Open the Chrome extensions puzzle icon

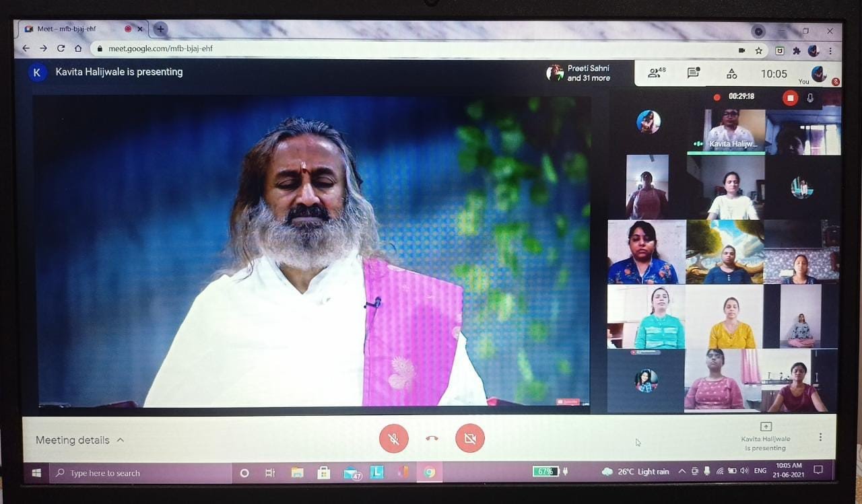click(797, 50)
